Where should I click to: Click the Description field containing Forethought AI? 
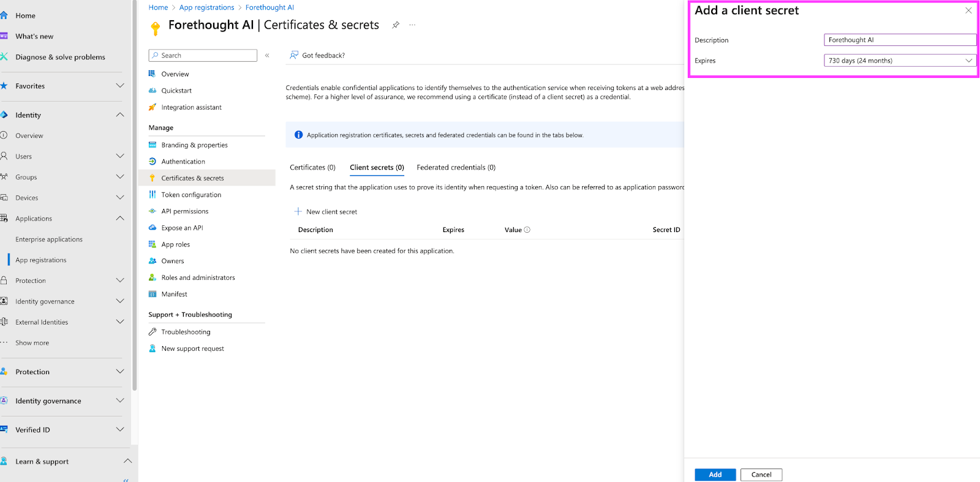pos(900,40)
